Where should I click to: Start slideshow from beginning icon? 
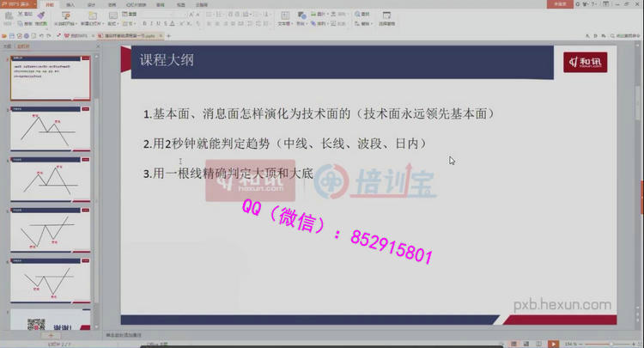coord(65,16)
